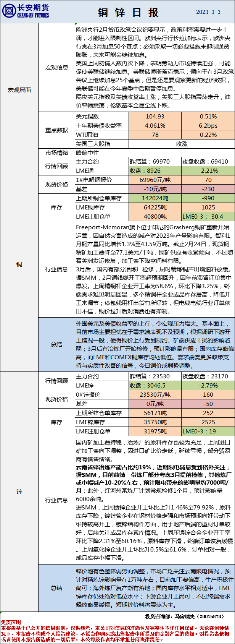Select the "上期所锌仓单库存" cell
Viewport: 235px width, 644px height.
click(102, 413)
